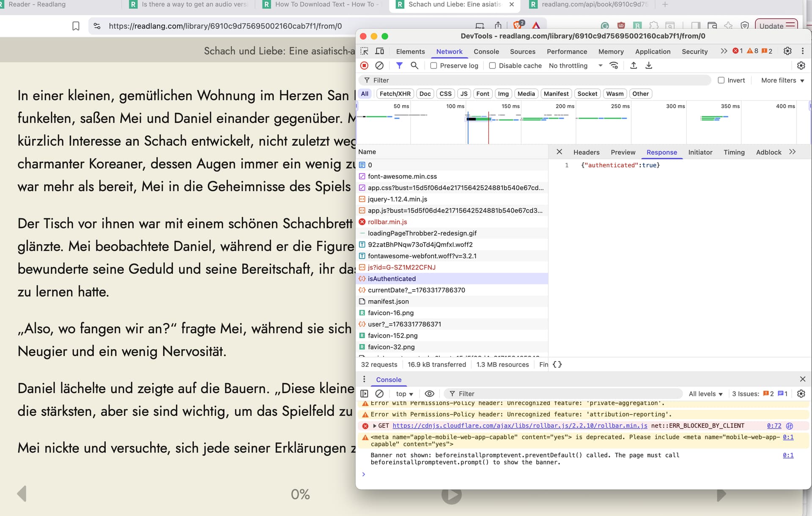Toggle the device toolbar icon

(x=380, y=51)
